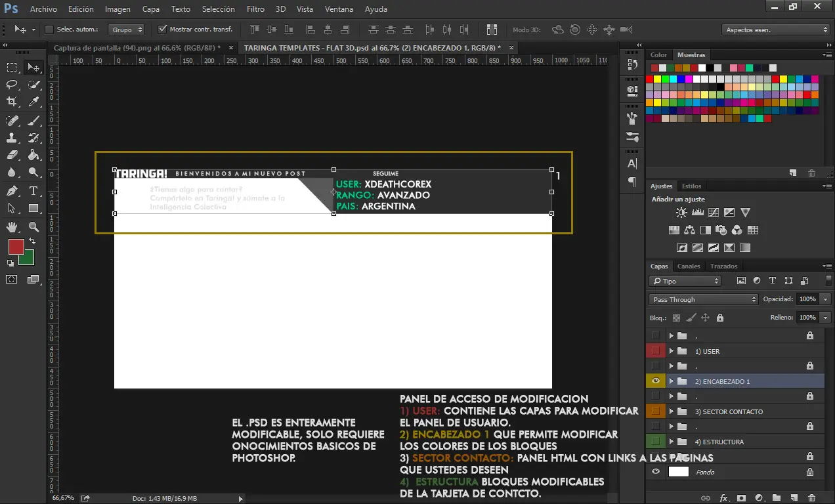Select the Eyedropper tool
The width and height of the screenshot is (835, 504).
click(33, 101)
